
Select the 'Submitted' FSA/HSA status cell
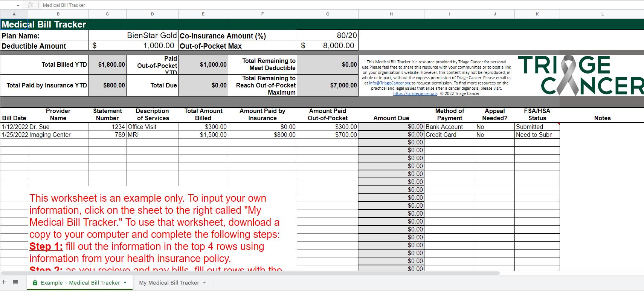[x=537, y=127]
